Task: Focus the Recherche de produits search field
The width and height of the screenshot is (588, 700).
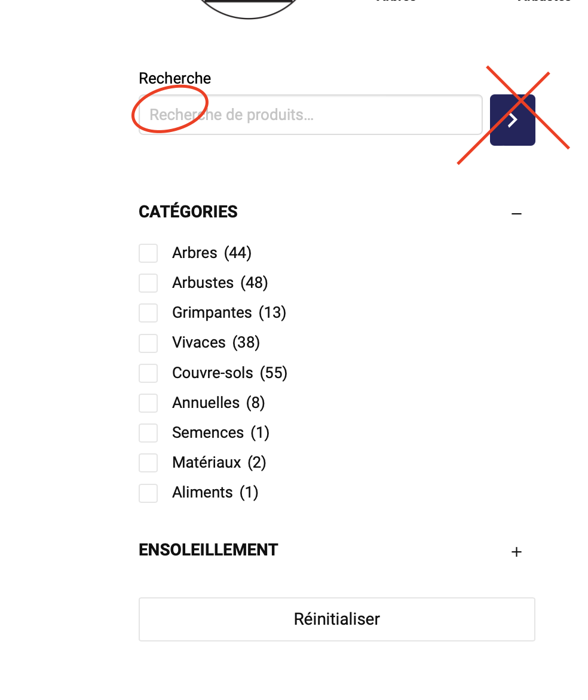Action: coord(310,115)
